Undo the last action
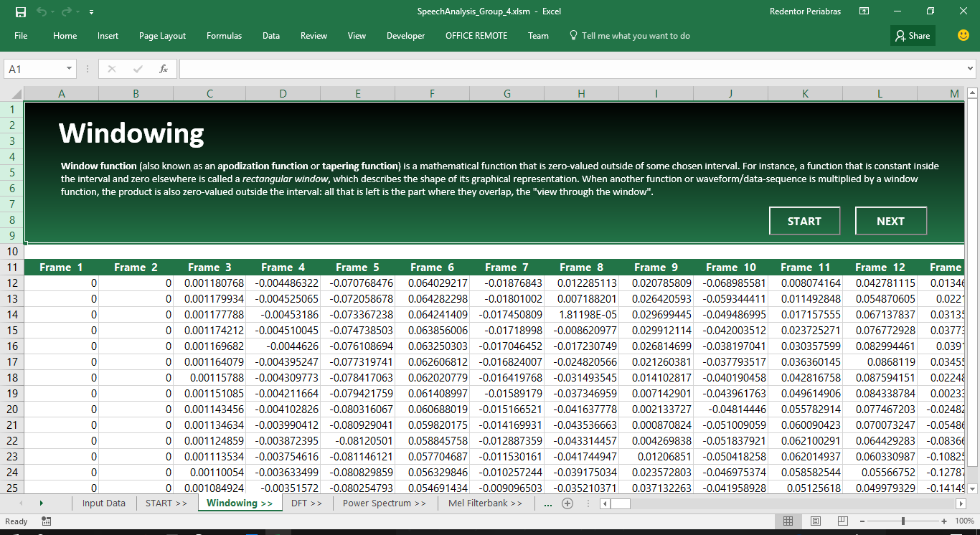The width and height of the screenshot is (980, 535). coord(42,12)
